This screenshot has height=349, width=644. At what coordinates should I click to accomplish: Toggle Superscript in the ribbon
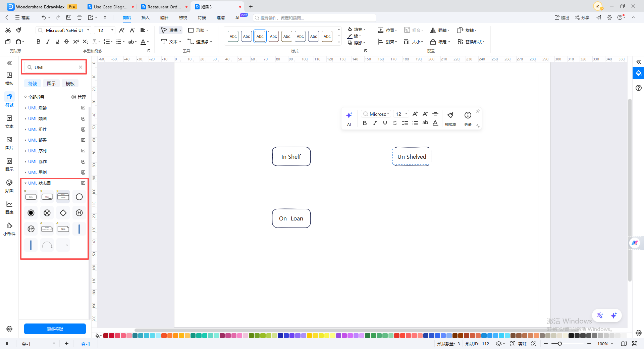point(76,42)
